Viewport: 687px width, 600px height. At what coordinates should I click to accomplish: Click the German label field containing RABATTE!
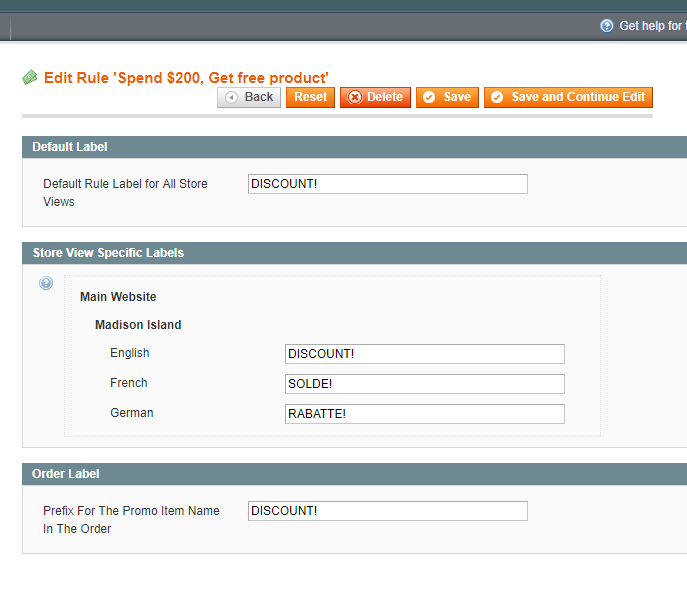tap(424, 414)
